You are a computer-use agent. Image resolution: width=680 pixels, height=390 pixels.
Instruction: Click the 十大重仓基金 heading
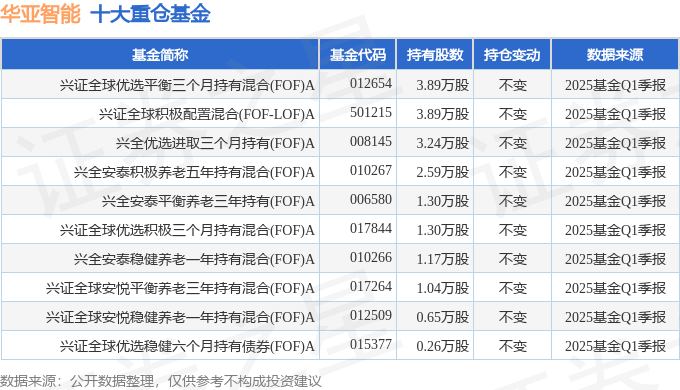coord(150,13)
